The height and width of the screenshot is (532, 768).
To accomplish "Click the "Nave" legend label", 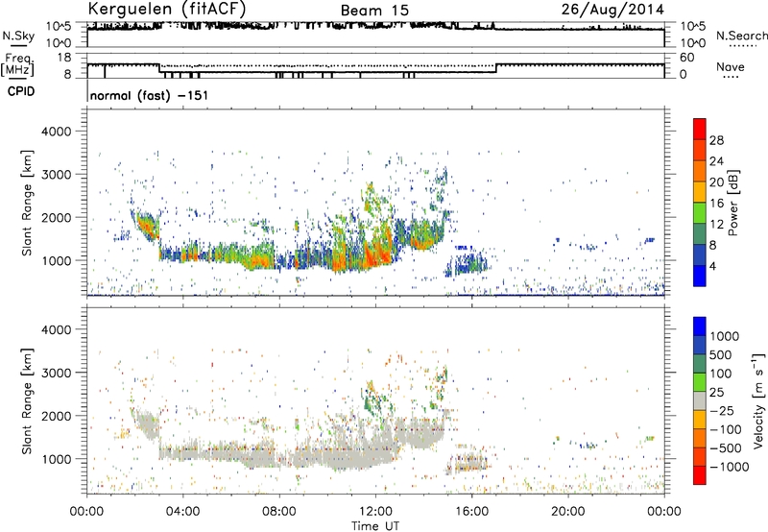I will [x=731, y=66].
